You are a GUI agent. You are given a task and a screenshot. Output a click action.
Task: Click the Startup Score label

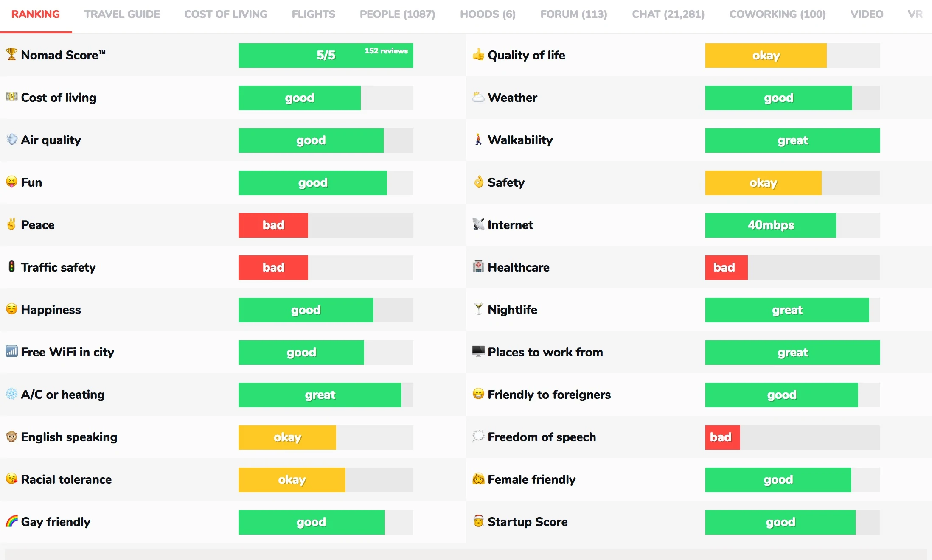528,522
